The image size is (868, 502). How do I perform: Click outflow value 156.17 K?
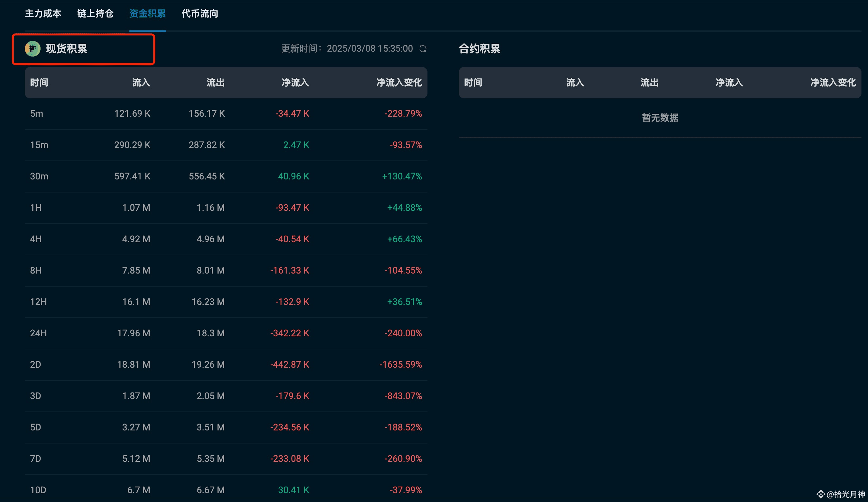click(207, 113)
